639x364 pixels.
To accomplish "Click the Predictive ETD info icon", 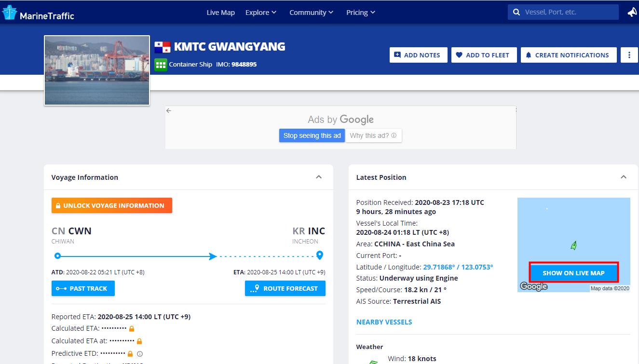I will [x=140, y=353].
